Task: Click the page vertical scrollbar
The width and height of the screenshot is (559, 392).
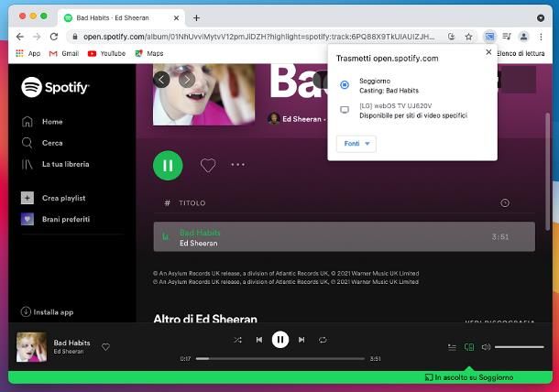Action: coord(548,171)
